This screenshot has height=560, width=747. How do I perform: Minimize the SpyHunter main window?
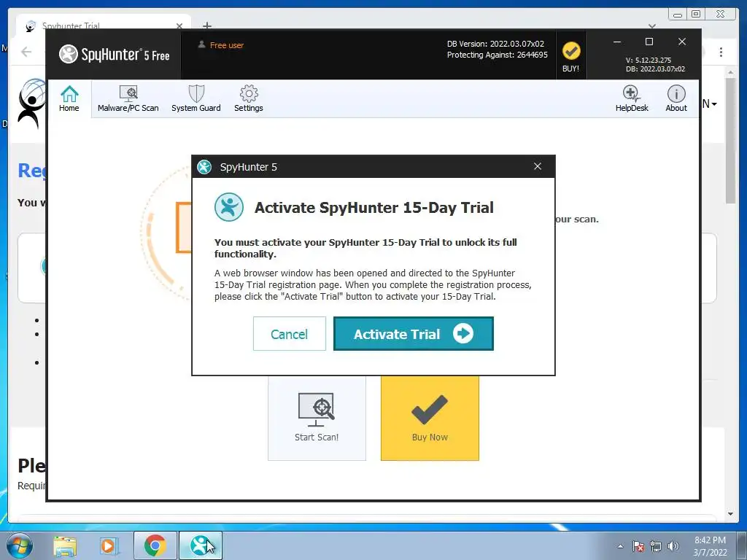click(x=617, y=42)
